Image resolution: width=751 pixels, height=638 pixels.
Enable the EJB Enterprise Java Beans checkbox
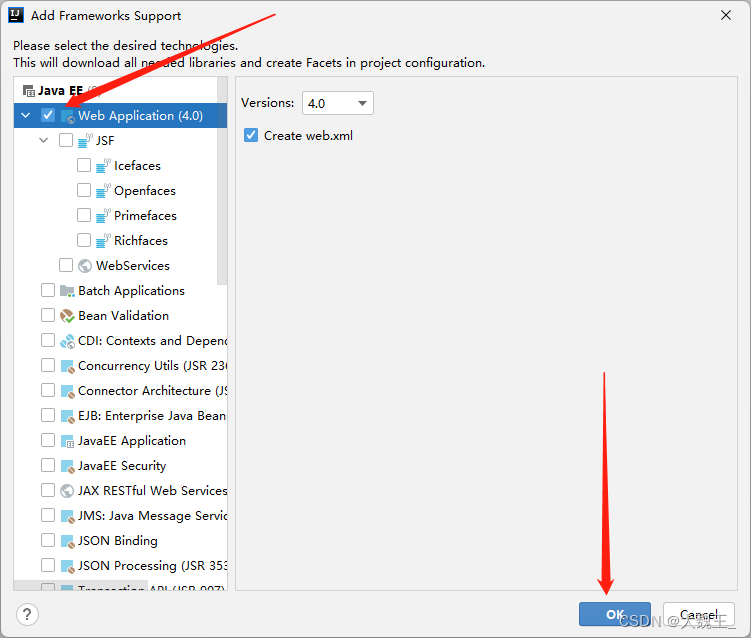tap(48, 415)
